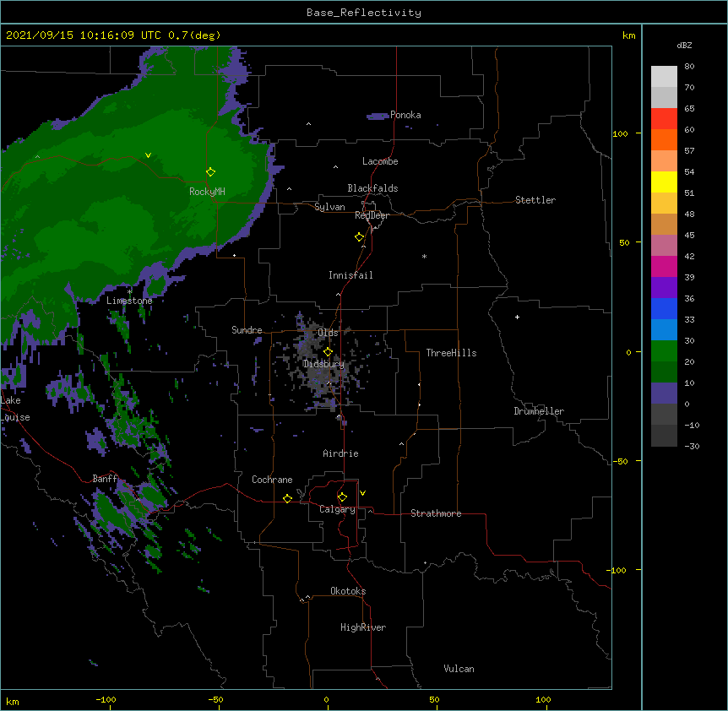Click the Calgary city label

click(337, 509)
